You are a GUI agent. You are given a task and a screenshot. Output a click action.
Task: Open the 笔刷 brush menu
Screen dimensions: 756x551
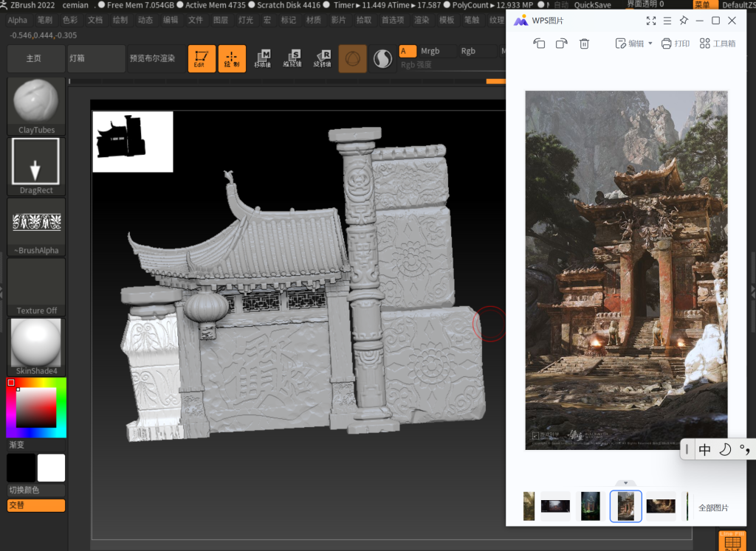(x=45, y=20)
